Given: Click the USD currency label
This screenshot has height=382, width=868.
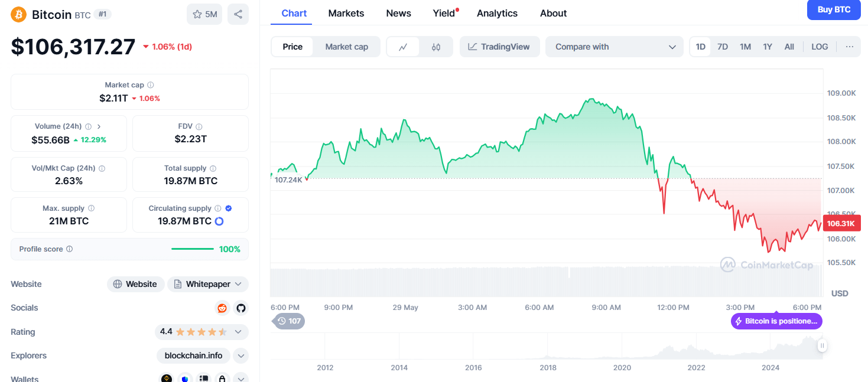Looking at the screenshot, I should 840,293.
